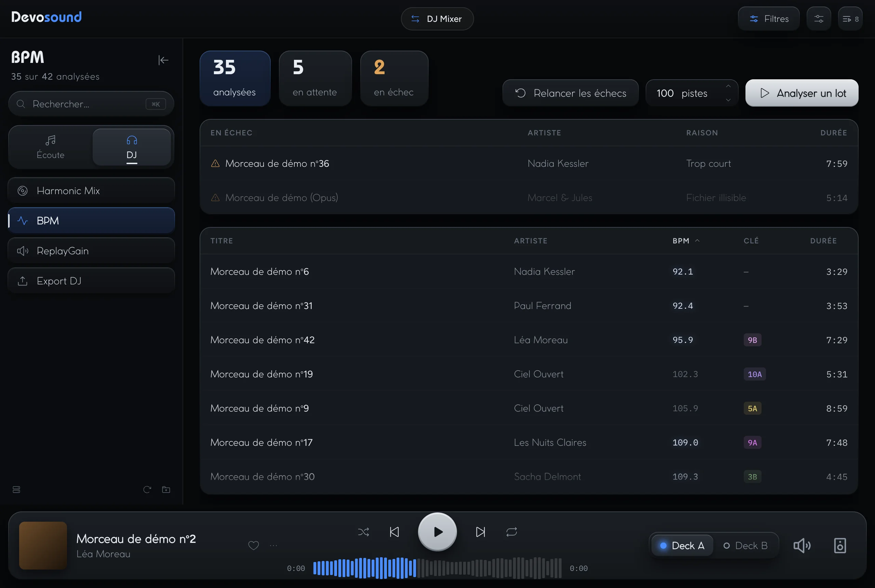875x588 pixels.
Task: Start playback with the play button
Action: coord(437,532)
